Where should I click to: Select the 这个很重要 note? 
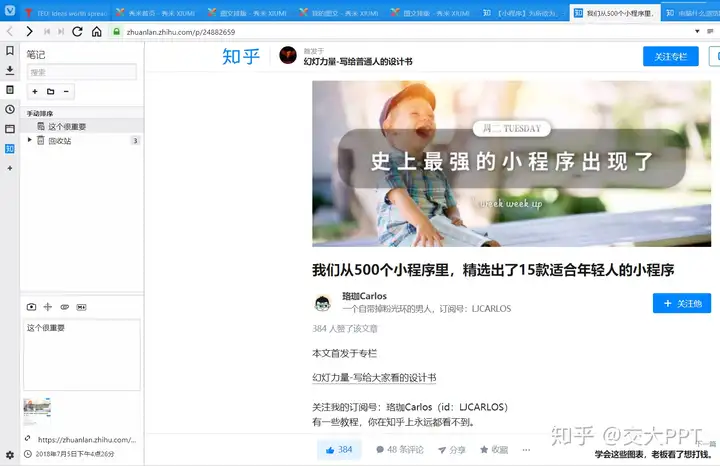point(82,126)
